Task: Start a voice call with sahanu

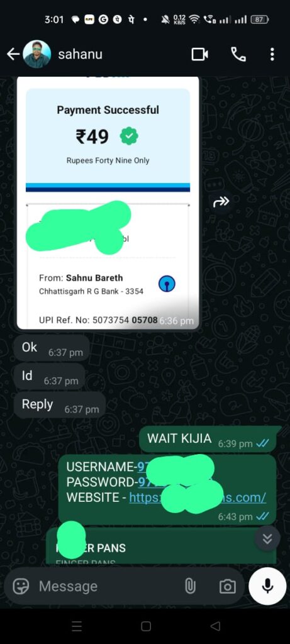Action: pyautogui.click(x=238, y=54)
